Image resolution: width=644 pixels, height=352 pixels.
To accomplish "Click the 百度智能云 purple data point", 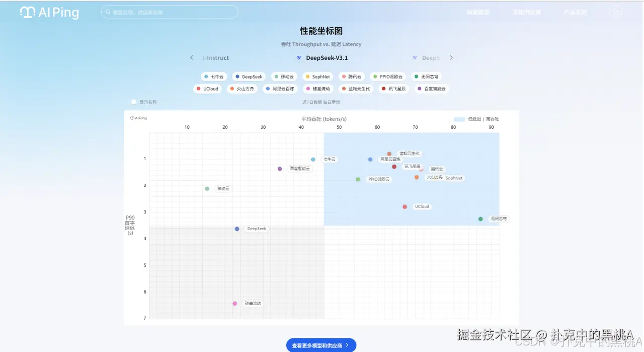I will pos(280,169).
